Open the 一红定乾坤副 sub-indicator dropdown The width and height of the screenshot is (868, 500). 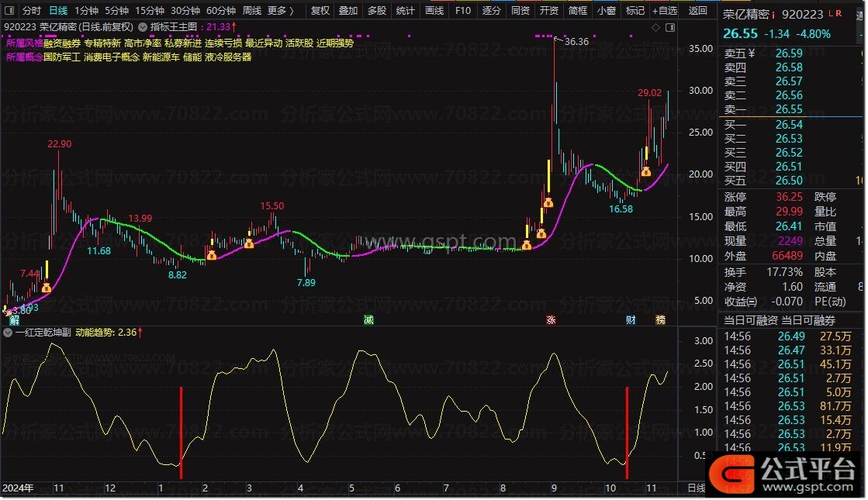[9, 333]
